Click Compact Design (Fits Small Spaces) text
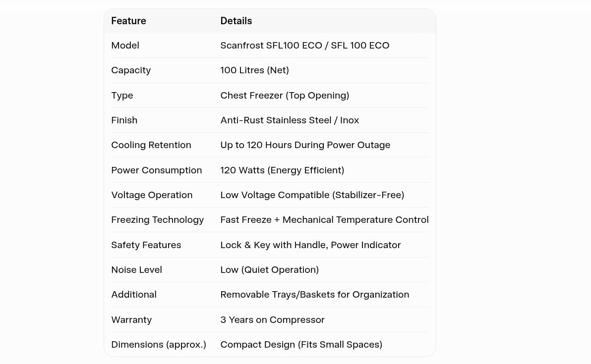 [301, 345]
